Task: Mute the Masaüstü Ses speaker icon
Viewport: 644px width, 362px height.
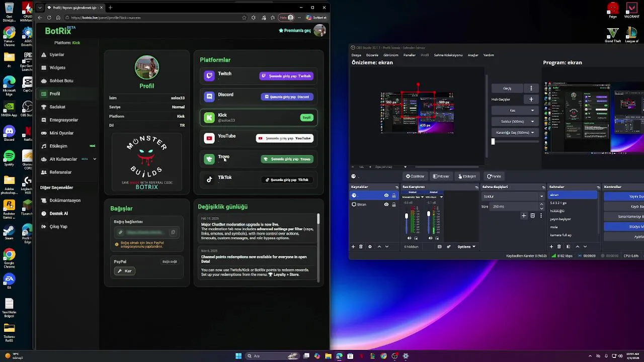Action: [410, 238]
